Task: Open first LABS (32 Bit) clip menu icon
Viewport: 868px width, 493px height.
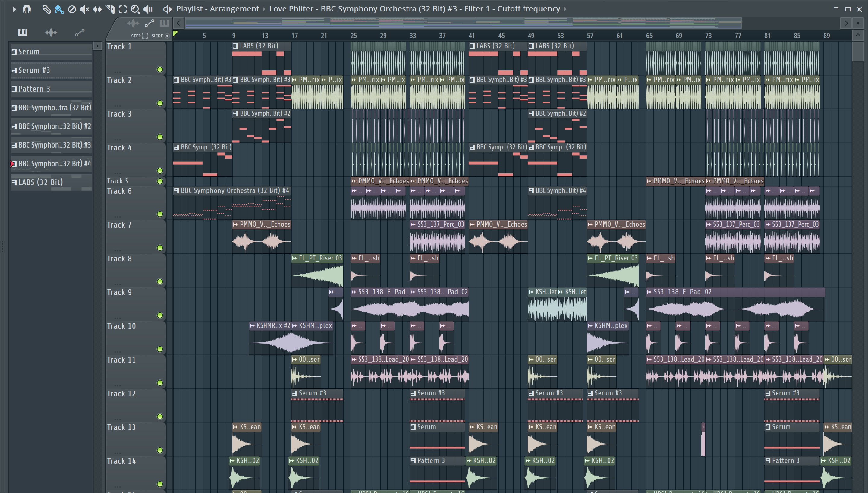Action: tap(236, 46)
